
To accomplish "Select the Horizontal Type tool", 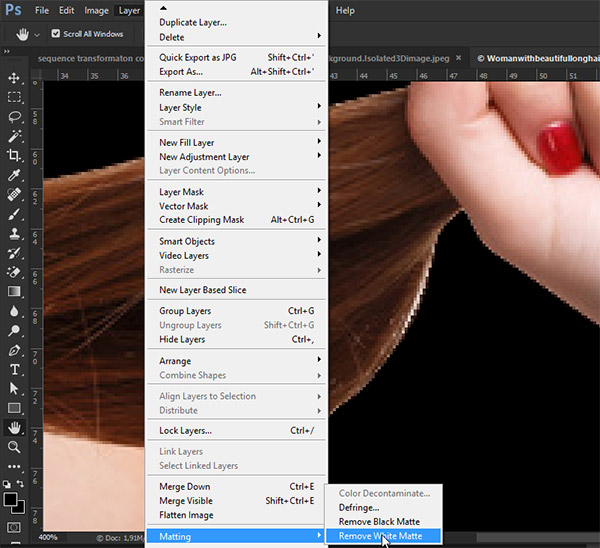I will [x=14, y=369].
